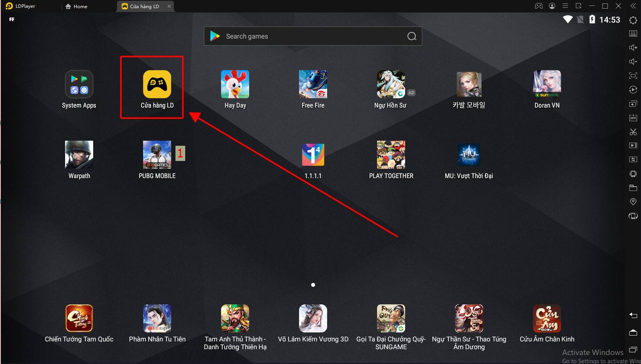Launch the Hay Day app

pos(235,84)
